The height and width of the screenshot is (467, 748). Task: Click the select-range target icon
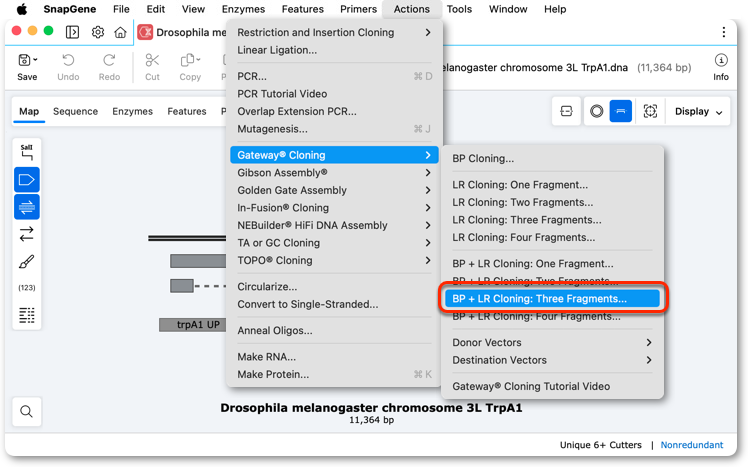coord(650,111)
